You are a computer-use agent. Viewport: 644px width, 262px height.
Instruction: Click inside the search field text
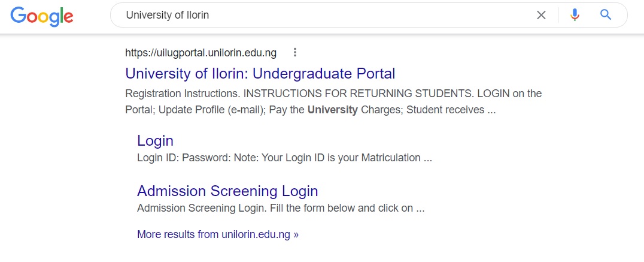tap(168, 15)
